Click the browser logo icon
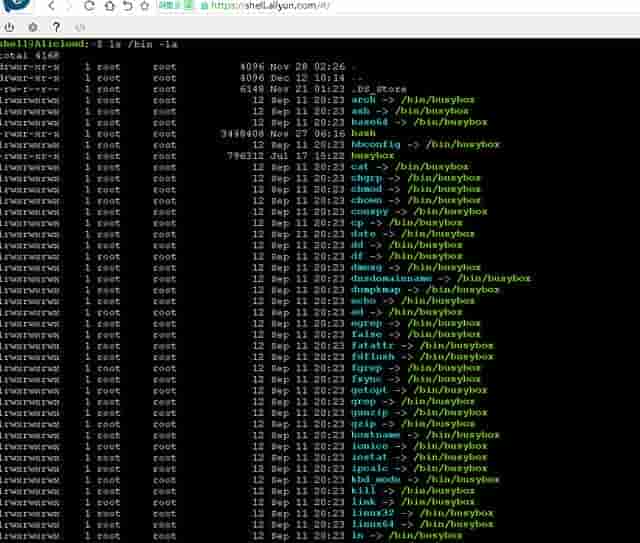 [18, 5]
